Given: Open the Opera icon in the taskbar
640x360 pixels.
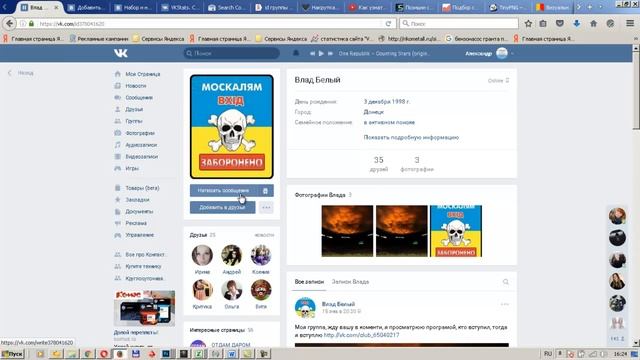Looking at the screenshot, I should [x=104, y=353].
